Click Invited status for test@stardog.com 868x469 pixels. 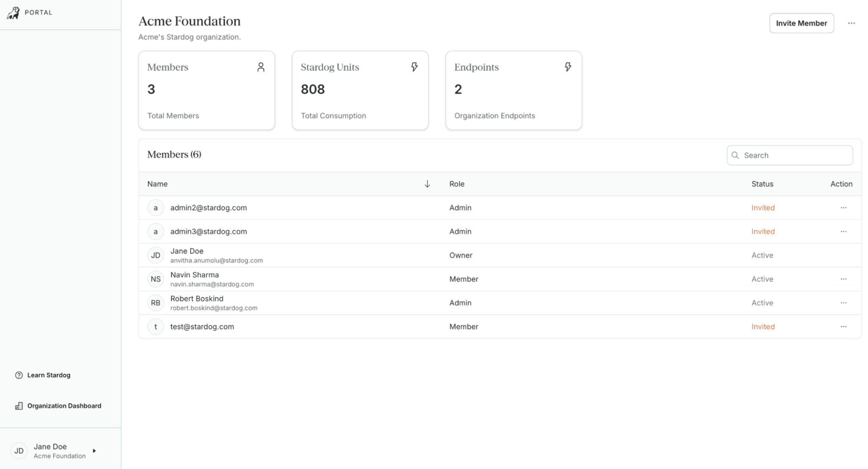[x=763, y=326]
